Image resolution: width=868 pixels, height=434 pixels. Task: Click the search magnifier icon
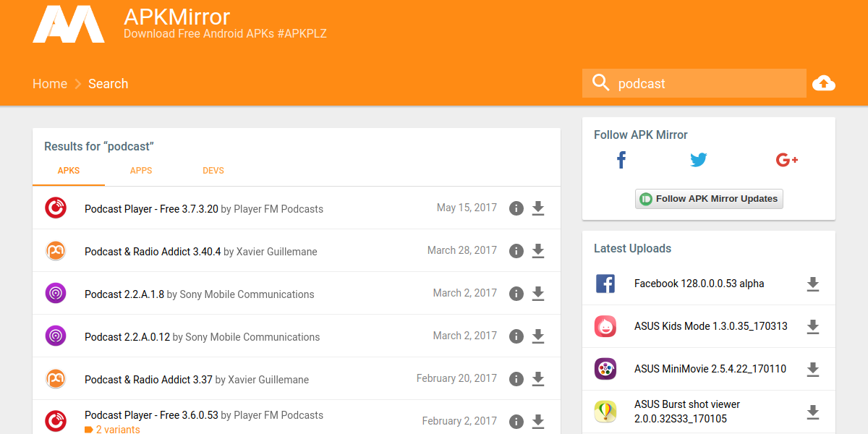click(600, 83)
